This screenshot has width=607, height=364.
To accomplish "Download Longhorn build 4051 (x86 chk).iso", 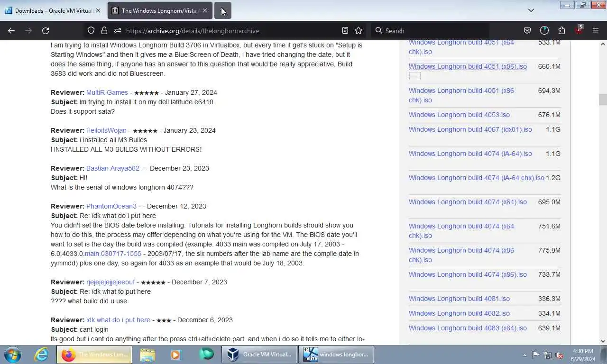I will [x=461, y=95].
